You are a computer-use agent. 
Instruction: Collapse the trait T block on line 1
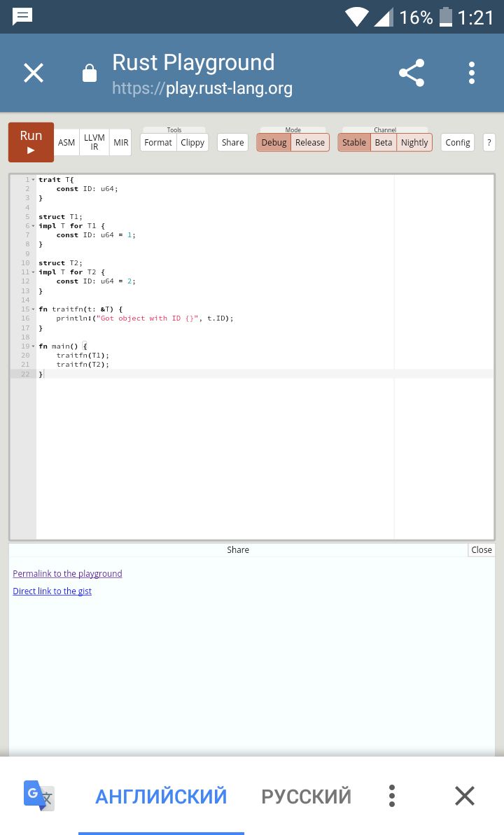click(x=33, y=179)
